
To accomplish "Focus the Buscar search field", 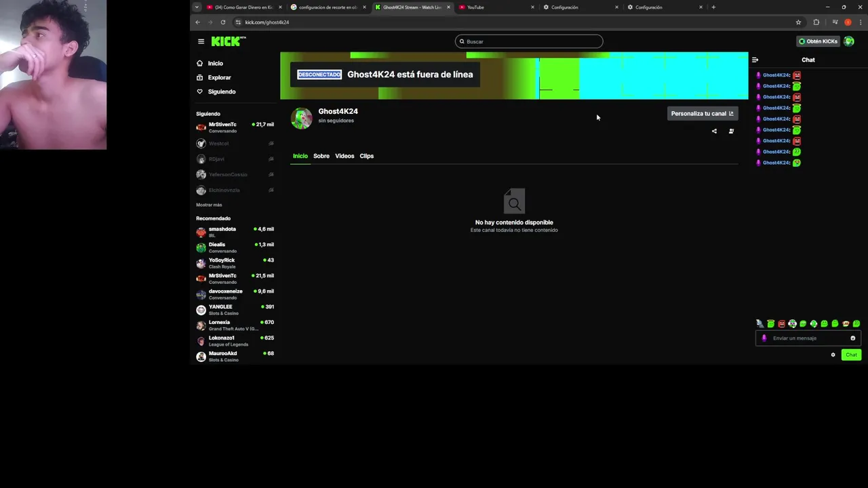I will pyautogui.click(x=529, y=41).
